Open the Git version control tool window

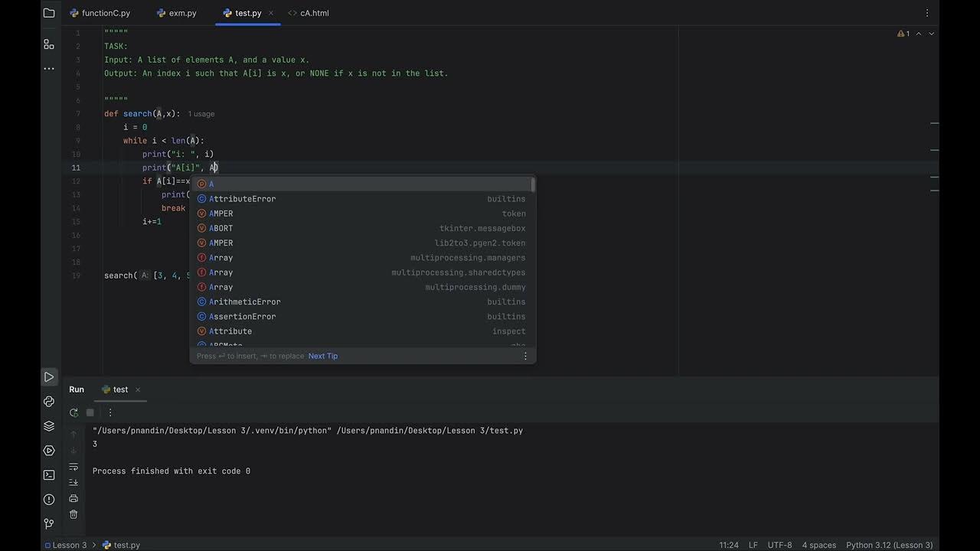coord(49,523)
